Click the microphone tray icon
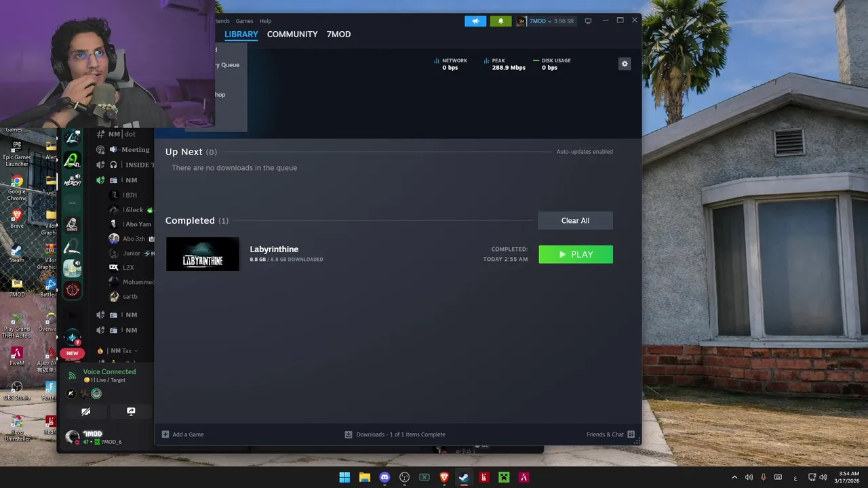The image size is (868, 488). (x=763, y=477)
